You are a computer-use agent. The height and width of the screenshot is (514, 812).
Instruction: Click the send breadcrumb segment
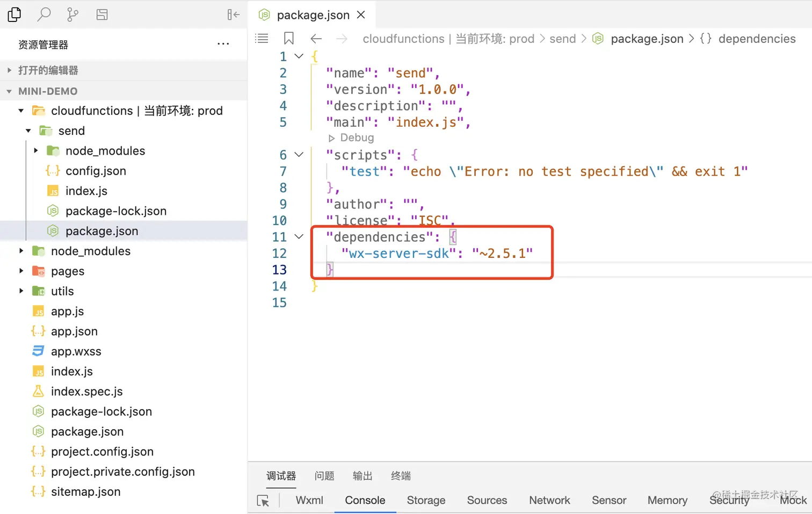coord(562,39)
